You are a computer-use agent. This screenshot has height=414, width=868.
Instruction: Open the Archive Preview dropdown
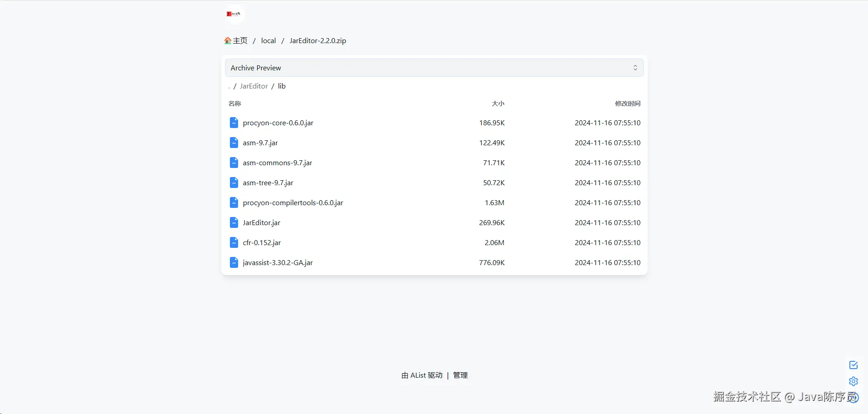(x=434, y=68)
